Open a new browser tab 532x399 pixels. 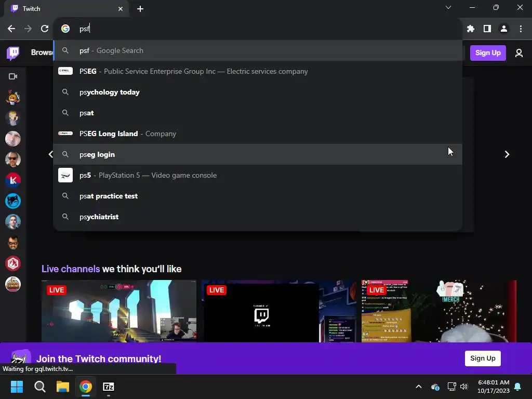[x=140, y=9]
